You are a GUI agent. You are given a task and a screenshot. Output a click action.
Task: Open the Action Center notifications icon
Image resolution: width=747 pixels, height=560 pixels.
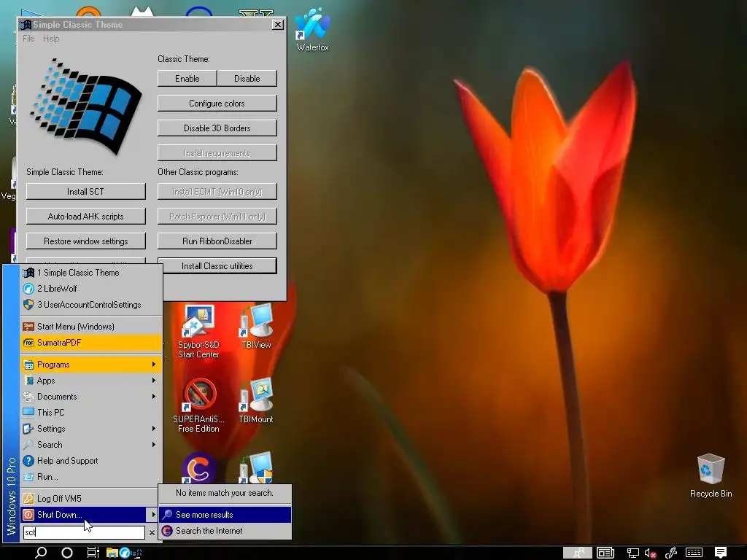click(721, 553)
